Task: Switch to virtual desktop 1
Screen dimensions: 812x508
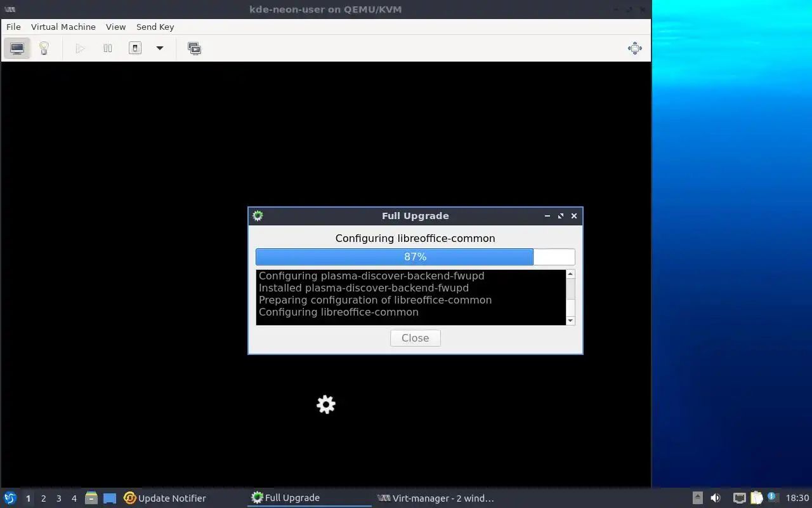Action: click(28, 498)
